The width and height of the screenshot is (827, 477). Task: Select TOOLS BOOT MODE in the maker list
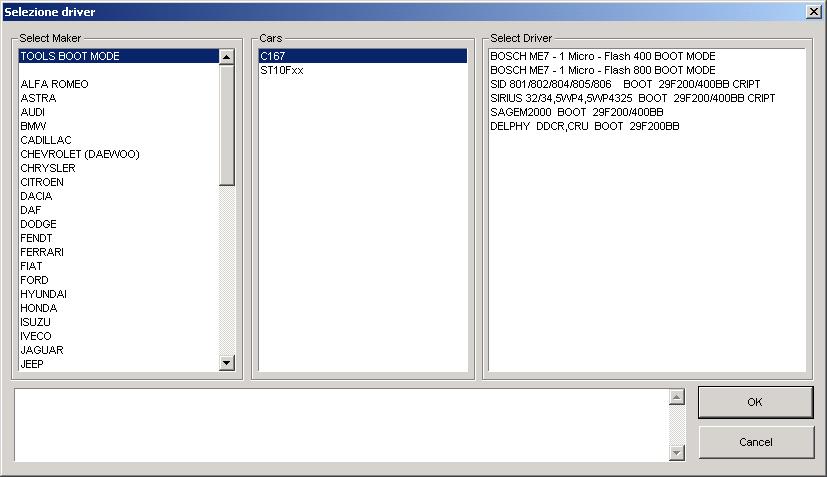119,56
